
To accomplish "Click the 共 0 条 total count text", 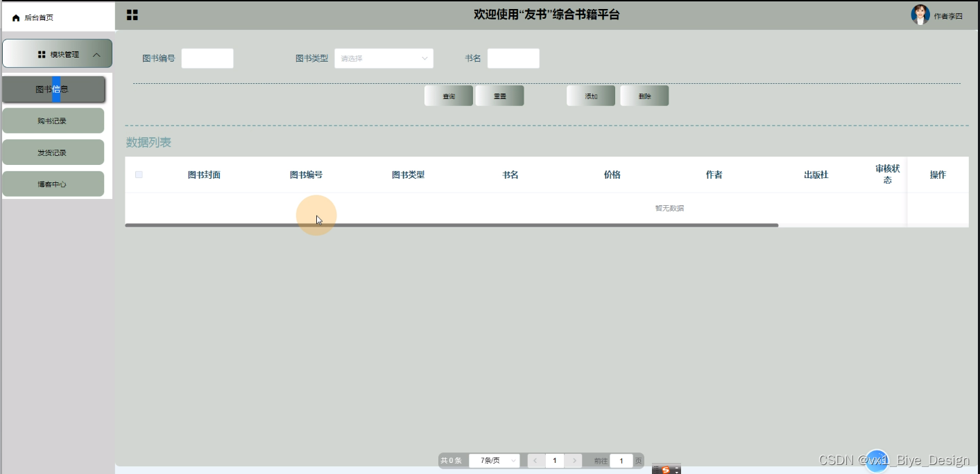I will click(x=451, y=460).
